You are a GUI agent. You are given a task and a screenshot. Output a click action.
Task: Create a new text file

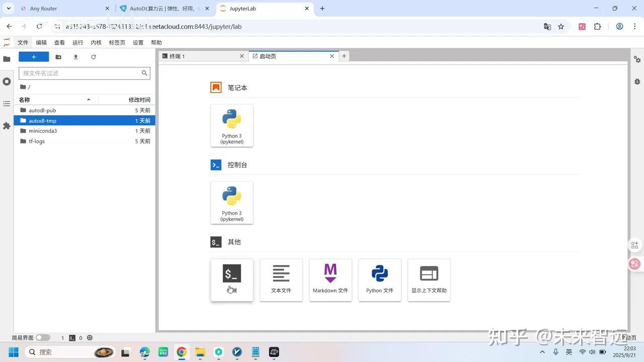[281, 280]
